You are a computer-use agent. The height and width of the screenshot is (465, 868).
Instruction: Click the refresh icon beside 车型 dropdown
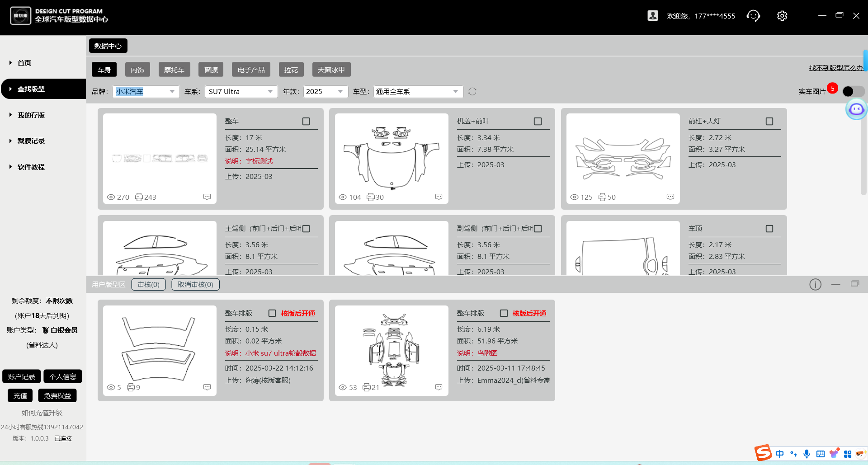click(x=472, y=91)
